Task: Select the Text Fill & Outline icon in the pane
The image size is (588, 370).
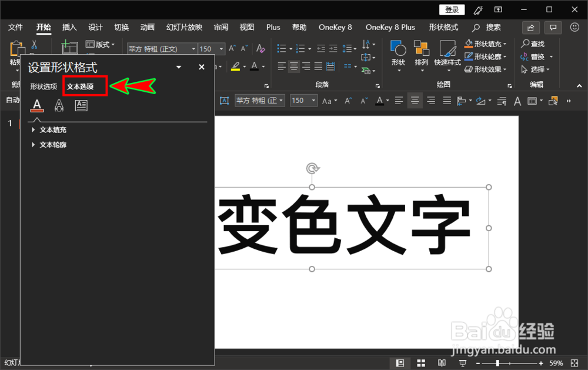Action: point(36,105)
